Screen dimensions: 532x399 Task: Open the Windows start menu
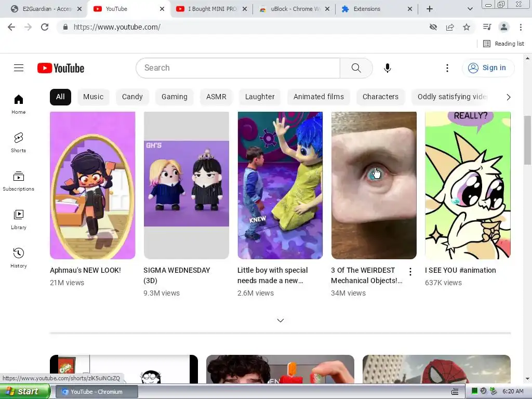coord(25,392)
